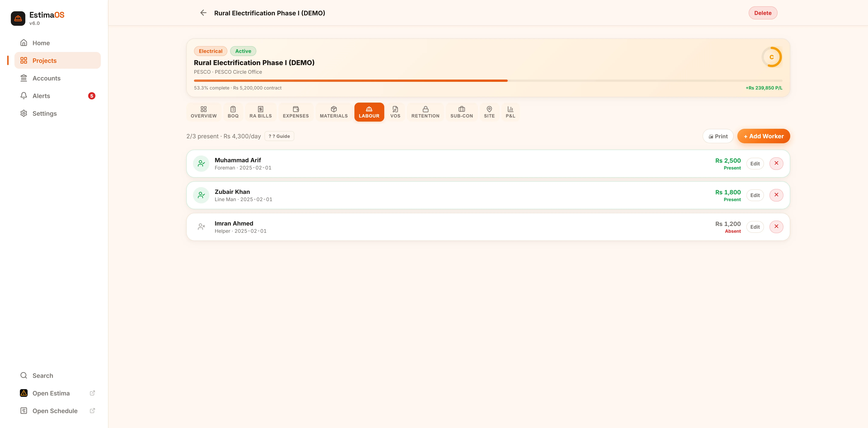Click the Projects grid icon in sidebar

coord(24,61)
